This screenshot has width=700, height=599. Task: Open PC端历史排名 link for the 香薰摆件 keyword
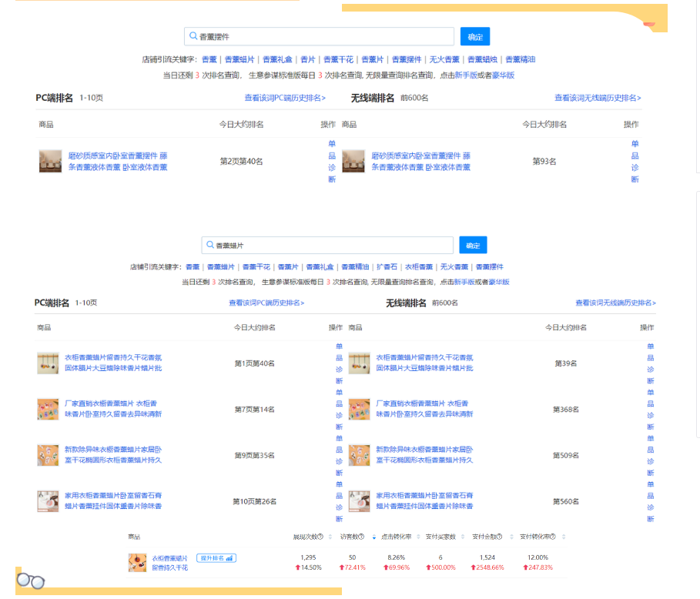[x=285, y=98]
